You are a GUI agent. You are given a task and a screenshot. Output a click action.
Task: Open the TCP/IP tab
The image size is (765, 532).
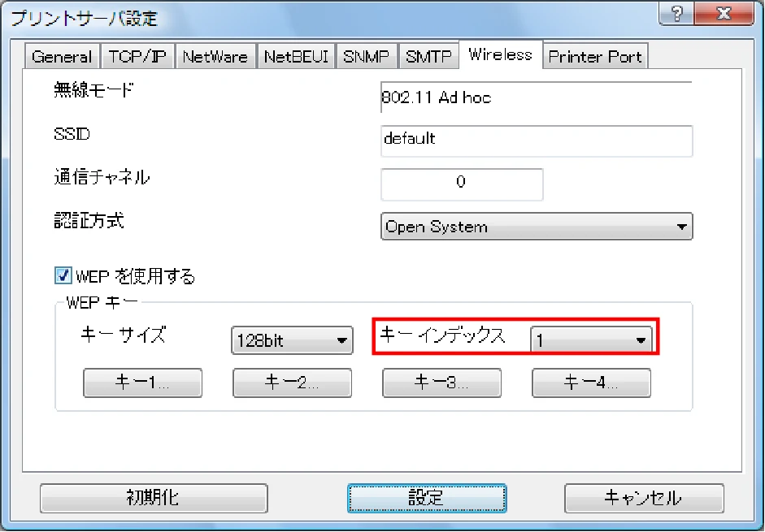pos(137,56)
